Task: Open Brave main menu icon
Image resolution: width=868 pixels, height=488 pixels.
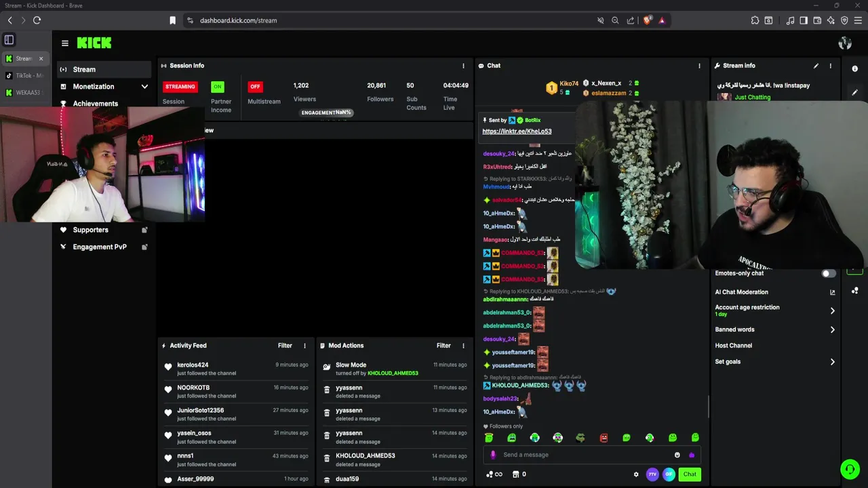Action: pyautogui.click(x=858, y=20)
